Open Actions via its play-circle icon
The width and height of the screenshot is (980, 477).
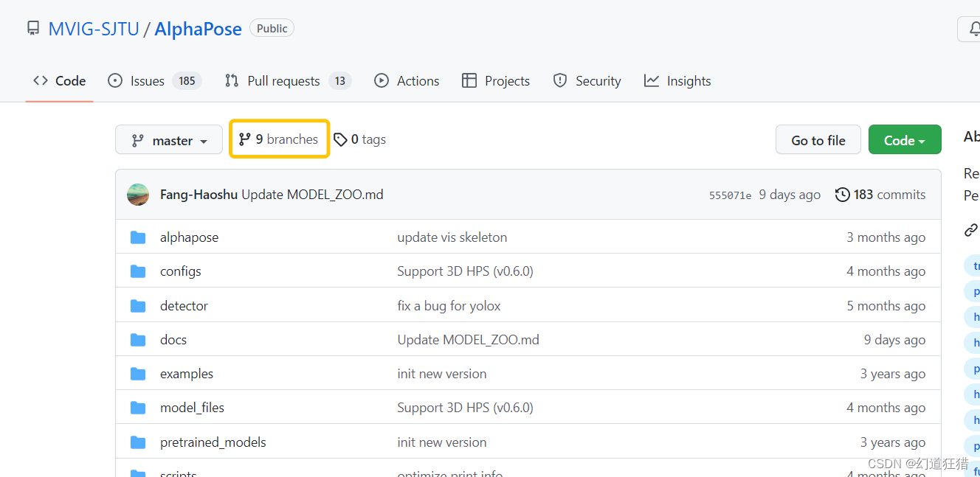click(x=382, y=80)
